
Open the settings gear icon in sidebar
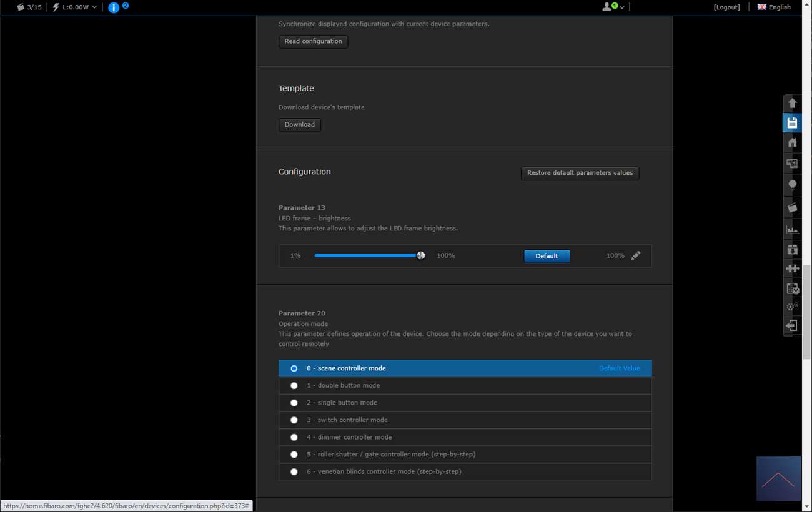(792, 307)
